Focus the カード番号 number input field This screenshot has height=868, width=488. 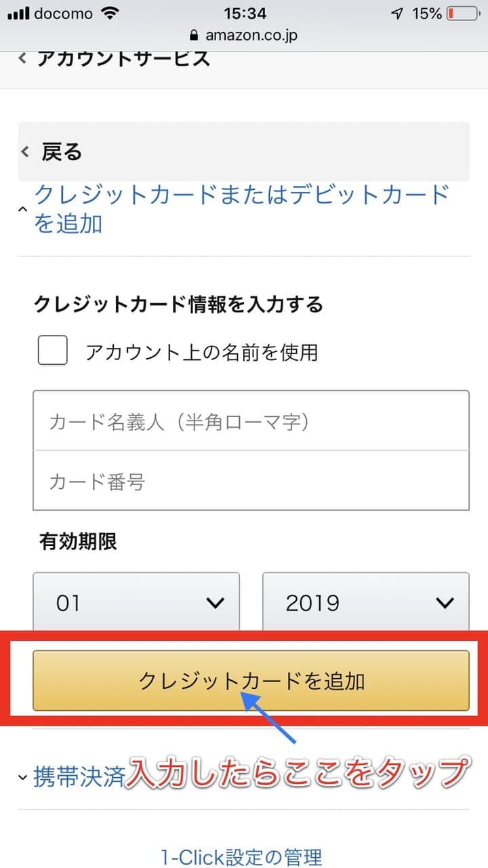(x=251, y=481)
